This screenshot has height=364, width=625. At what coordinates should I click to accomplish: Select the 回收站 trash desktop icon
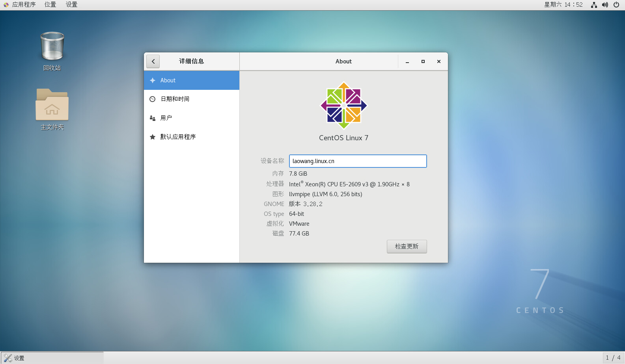click(52, 51)
